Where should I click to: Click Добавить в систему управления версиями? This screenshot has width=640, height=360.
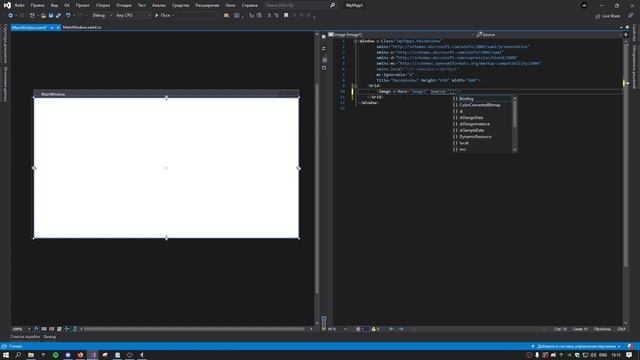click(576, 347)
